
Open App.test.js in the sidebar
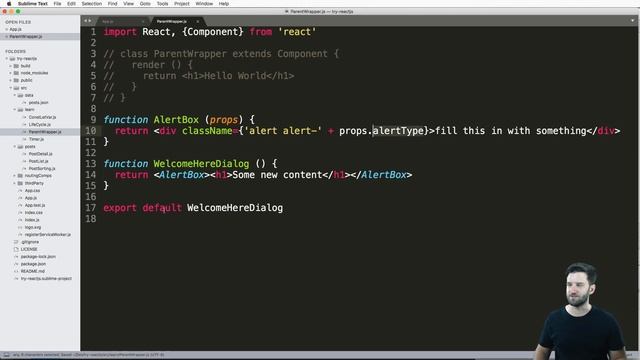click(35, 205)
